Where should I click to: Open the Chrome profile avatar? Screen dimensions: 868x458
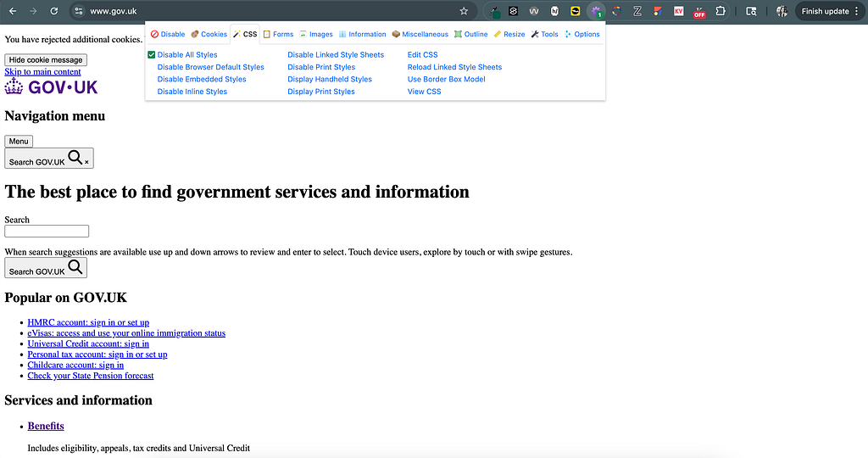(782, 11)
